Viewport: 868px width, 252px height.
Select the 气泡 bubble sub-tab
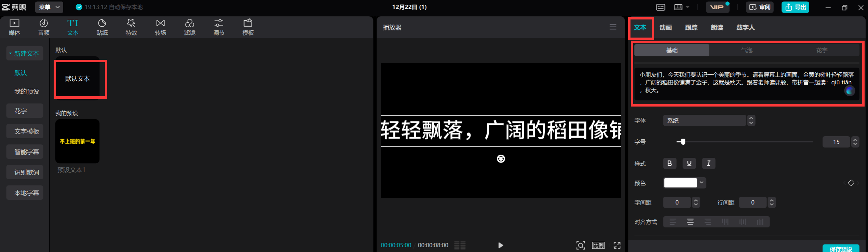point(747,50)
